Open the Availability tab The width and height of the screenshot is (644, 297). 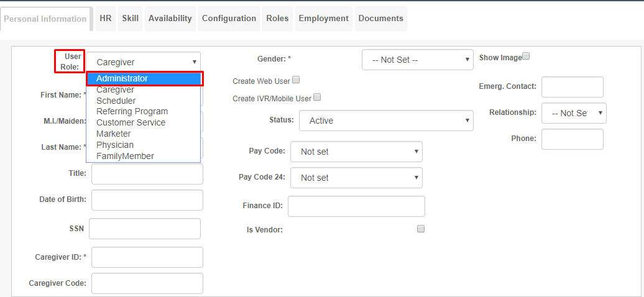170,19
